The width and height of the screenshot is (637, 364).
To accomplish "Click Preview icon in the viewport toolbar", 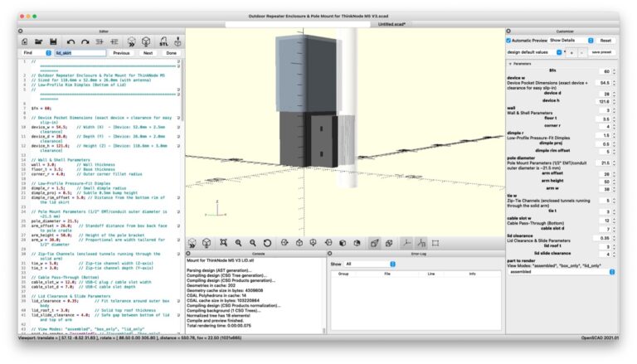I will point(192,243).
